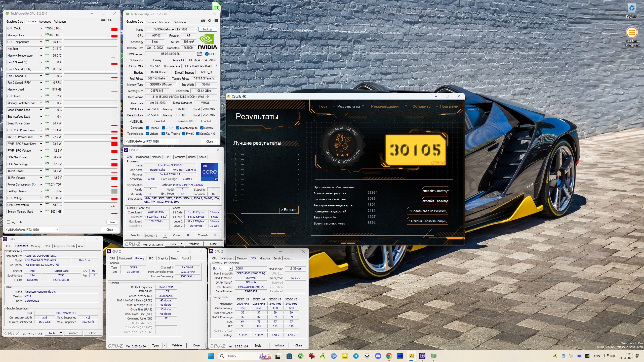Viewport: 644px width, 362px height.
Task: Expand the Hot Spot sensor dropdown
Action: [41, 49]
